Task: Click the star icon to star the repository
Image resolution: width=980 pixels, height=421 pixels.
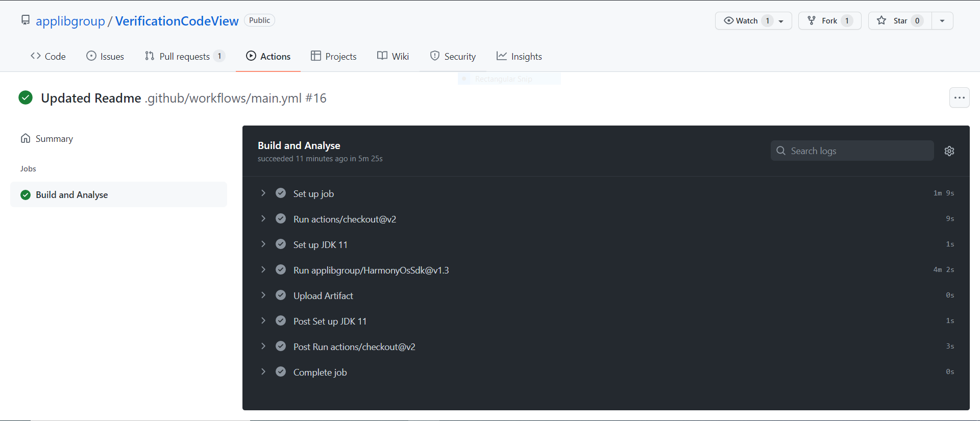Action: coord(881,20)
